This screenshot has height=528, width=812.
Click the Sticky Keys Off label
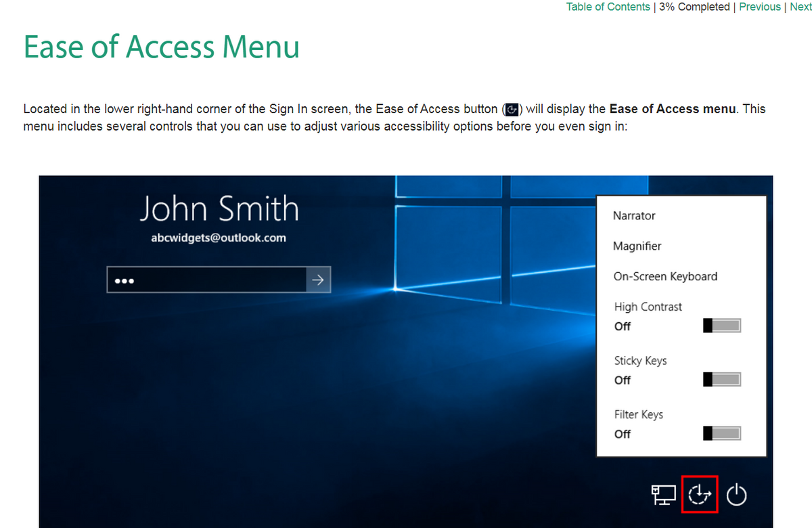tap(622, 380)
